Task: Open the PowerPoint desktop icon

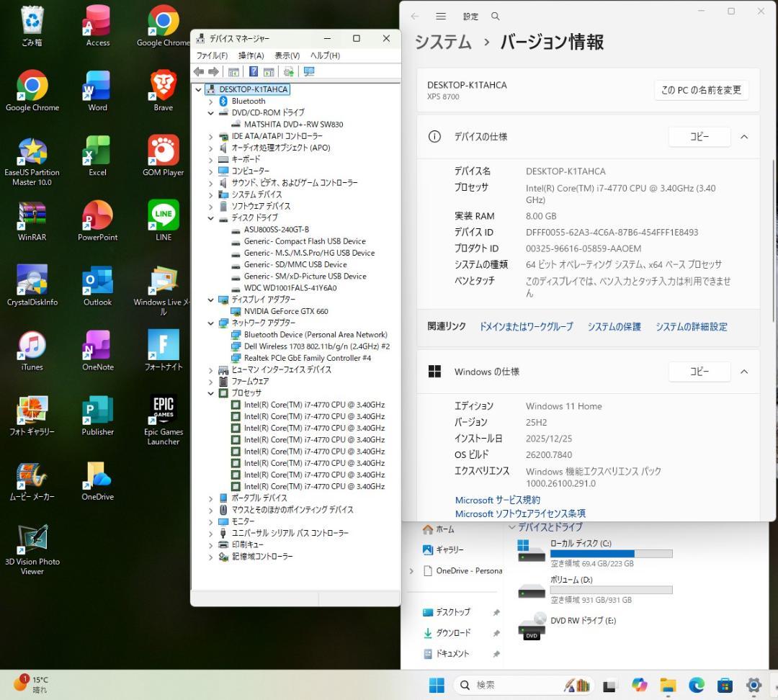Action: pos(98,220)
